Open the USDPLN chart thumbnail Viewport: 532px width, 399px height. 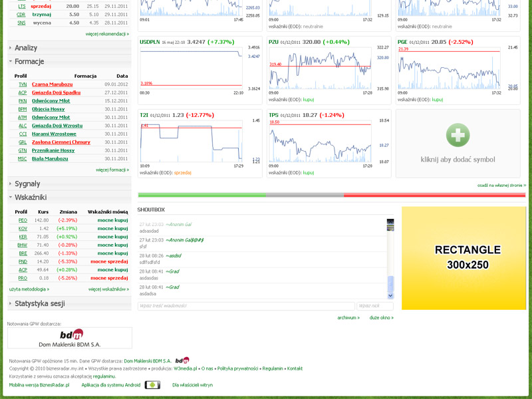pyautogui.click(x=191, y=70)
